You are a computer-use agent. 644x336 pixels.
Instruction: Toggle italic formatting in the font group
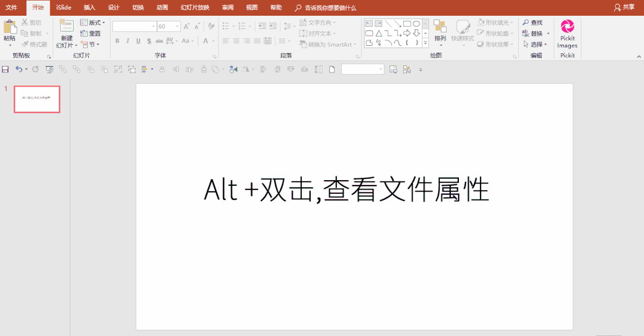click(x=127, y=41)
